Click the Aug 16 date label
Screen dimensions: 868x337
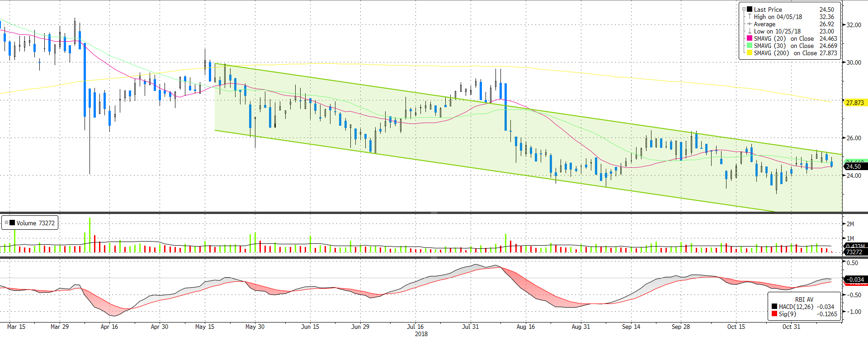click(x=525, y=327)
